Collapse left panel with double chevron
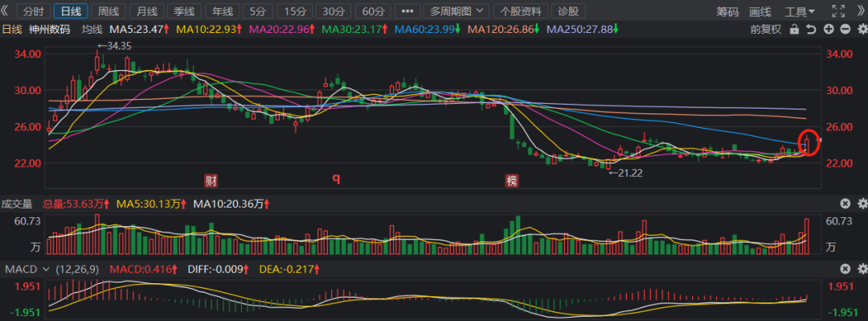868x321 pixels. pyautogui.click(x=6, y=11)
